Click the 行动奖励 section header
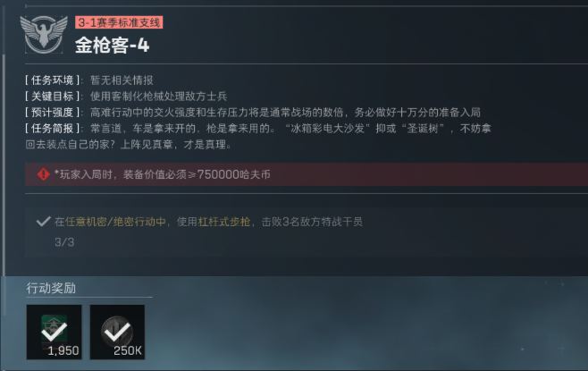This screenshot has height=371, width=588. coord(51,288)
